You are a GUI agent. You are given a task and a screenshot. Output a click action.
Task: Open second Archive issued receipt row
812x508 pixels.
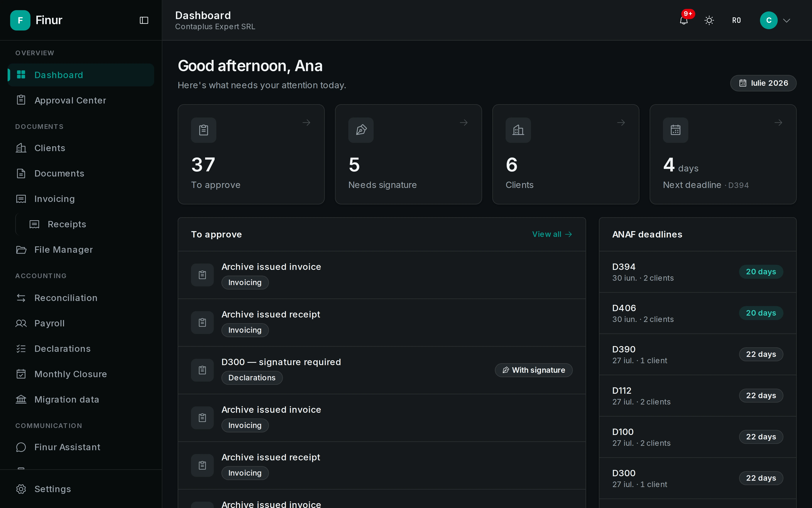pyautogui.click(x=382, y=465)
